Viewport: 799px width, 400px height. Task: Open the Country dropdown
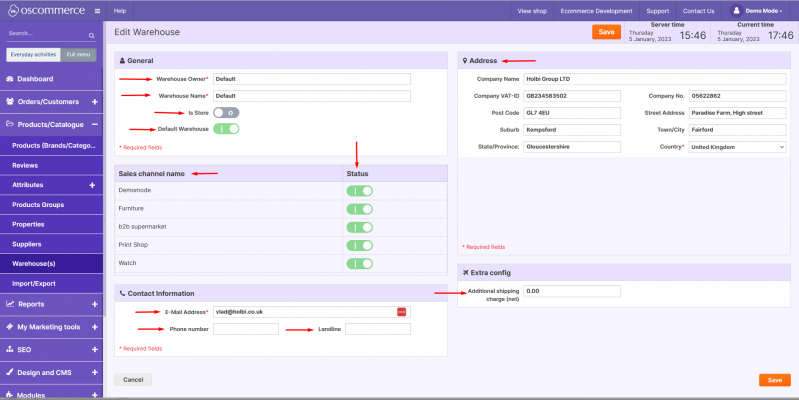pos(738,146)
